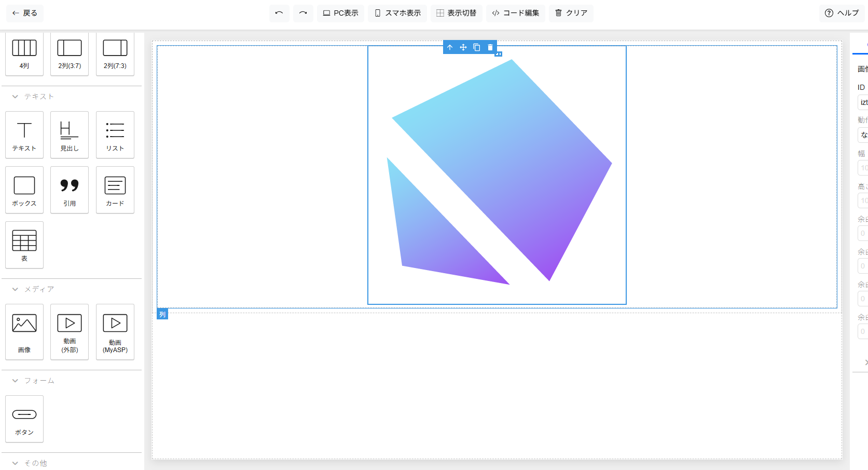
Task: Delete the selected image with trash icon
Action: point(490,47)
